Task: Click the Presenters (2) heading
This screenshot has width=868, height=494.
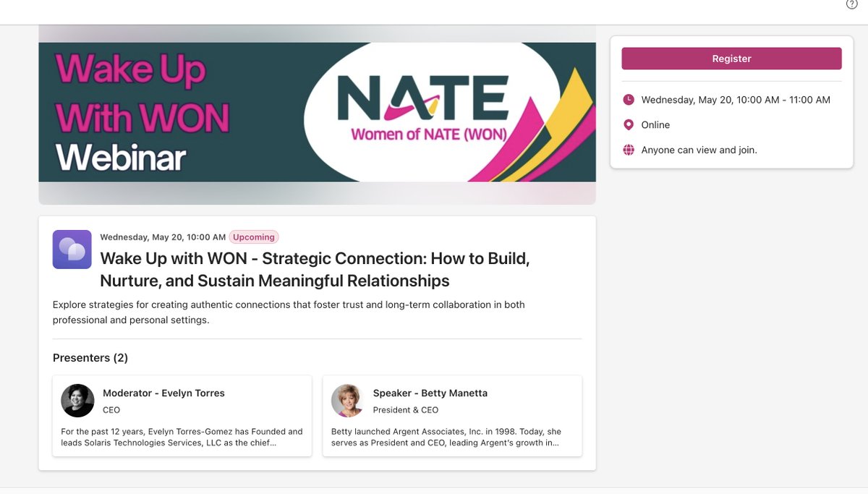Action: (90, 358)
